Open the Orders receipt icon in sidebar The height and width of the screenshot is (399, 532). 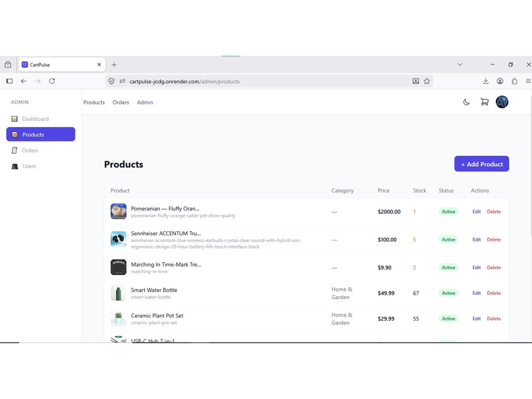pos(14,151)
